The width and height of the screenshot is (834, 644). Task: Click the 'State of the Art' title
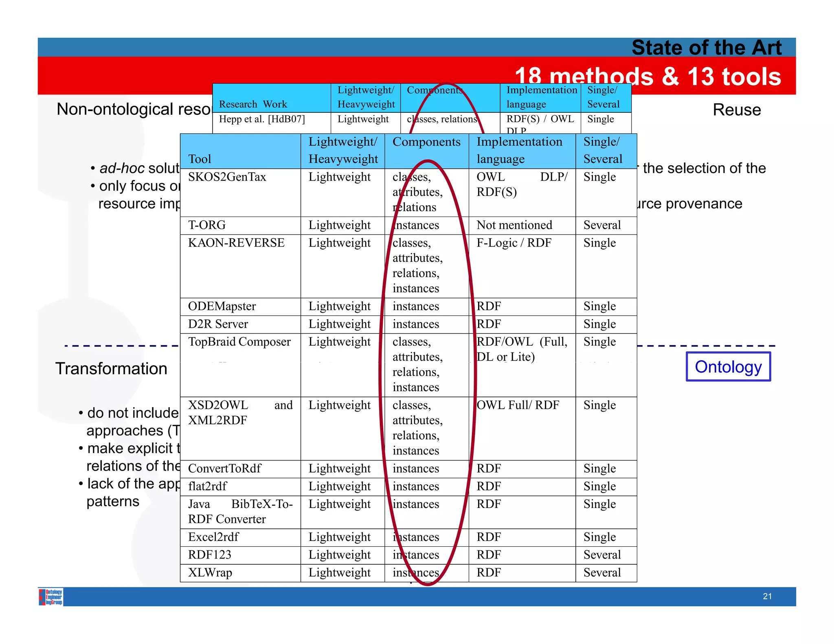point(707,48)
